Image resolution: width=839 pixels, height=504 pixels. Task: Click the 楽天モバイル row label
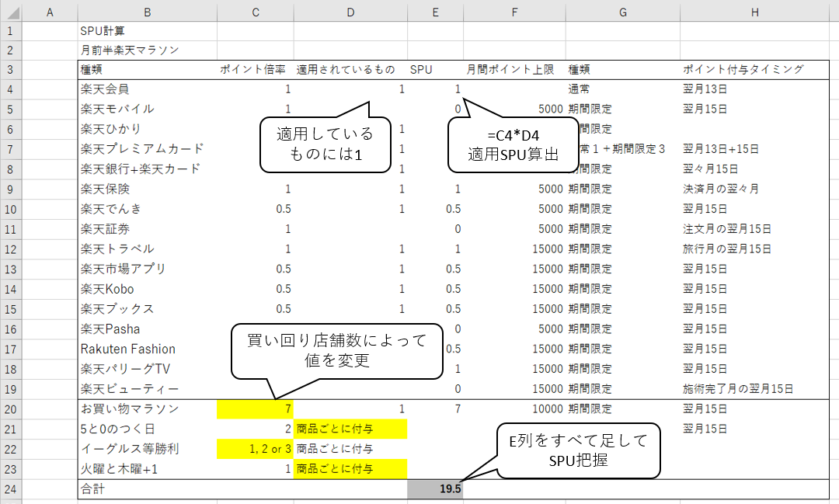coord(147,109)
